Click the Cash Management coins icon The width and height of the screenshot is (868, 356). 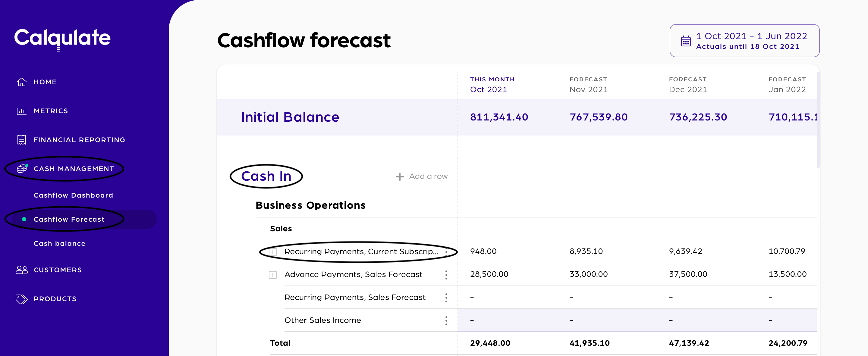(x=22, y=168)
